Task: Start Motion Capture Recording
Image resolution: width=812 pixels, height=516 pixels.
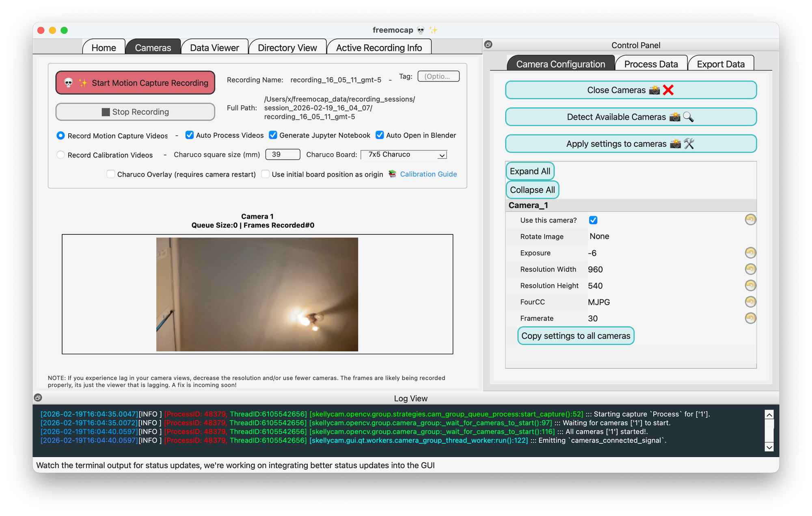Action: click(135, 83)
